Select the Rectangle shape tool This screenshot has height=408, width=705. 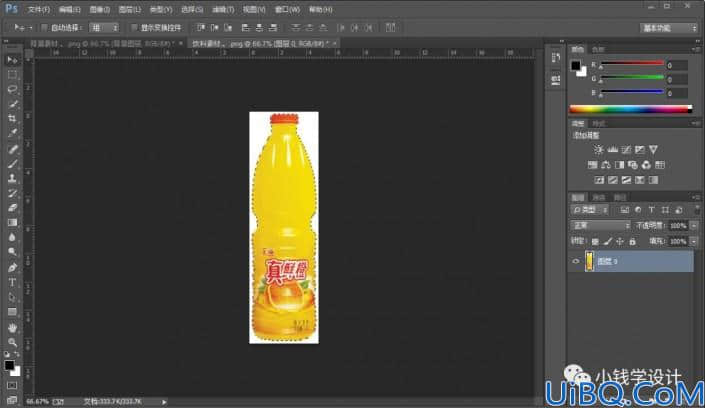click(12, 312)
